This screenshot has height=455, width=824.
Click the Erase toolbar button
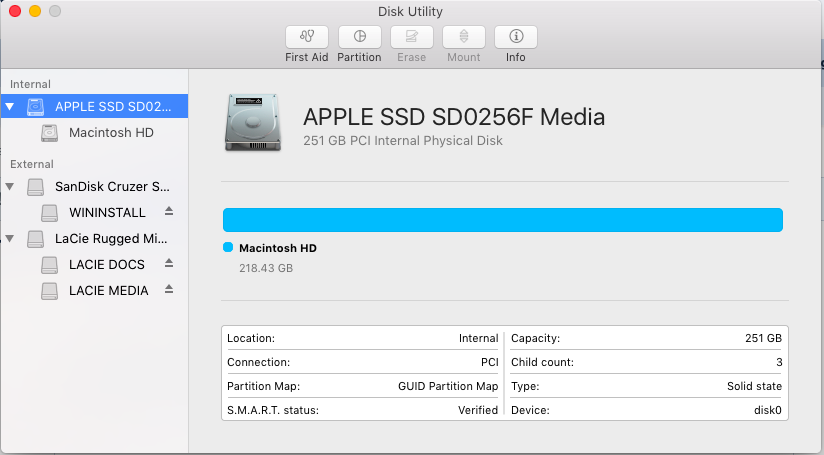[411, 37]
